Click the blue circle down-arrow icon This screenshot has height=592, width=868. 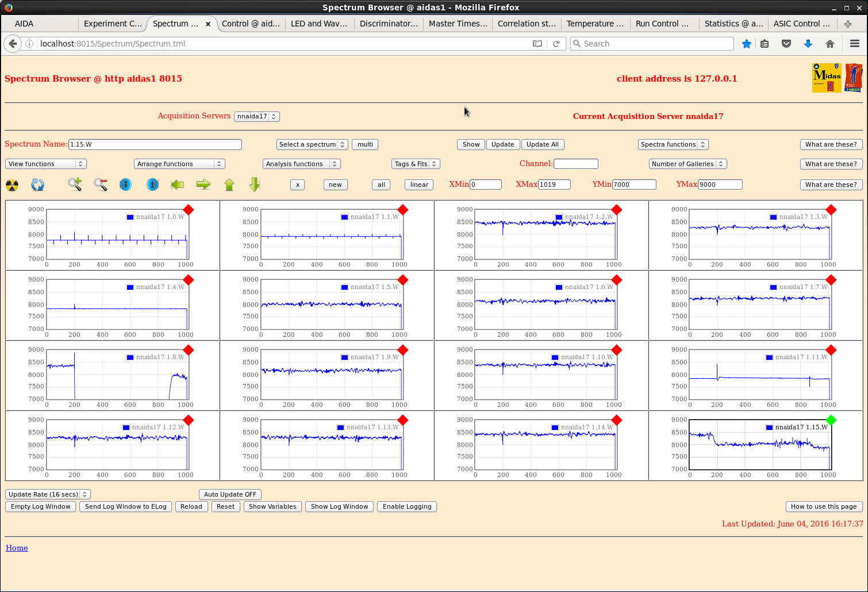click(x=125, y=184)
